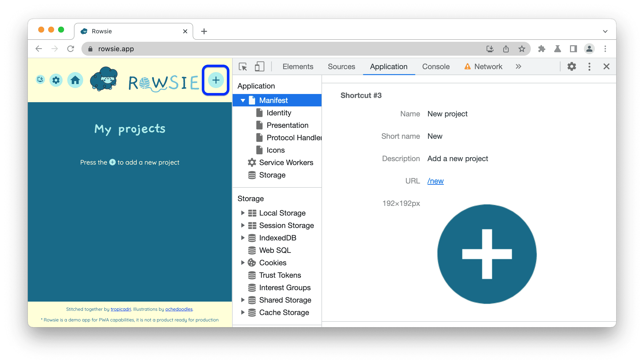Click the Cookies storage section
The height and width of the screenshot is (364, 644).
[272, 263]
